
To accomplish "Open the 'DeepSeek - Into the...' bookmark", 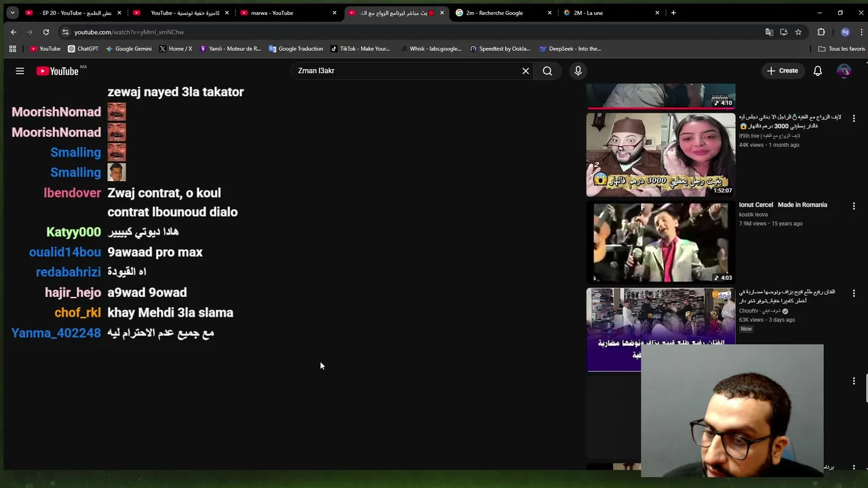I will coord(570,49).
